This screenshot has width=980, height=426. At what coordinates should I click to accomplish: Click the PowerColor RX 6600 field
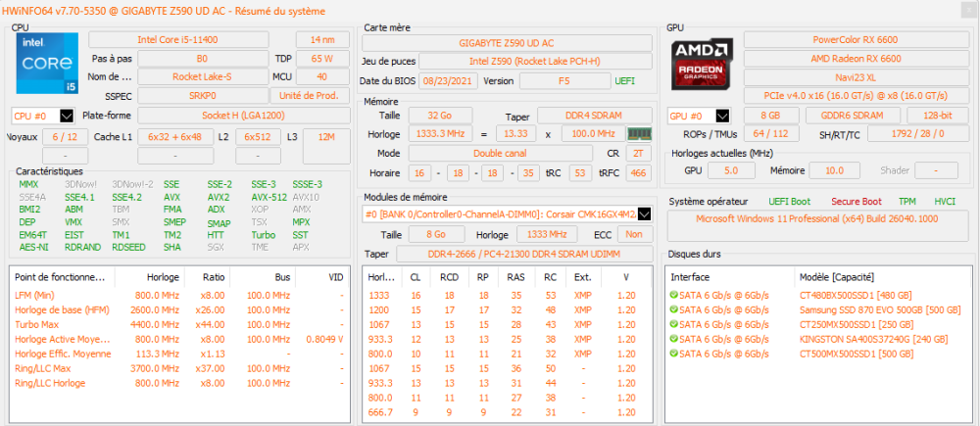point(856,40)
